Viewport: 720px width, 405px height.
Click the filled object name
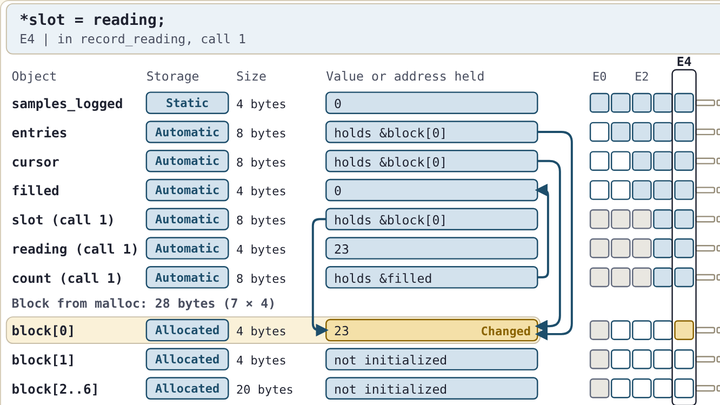pos(35,191)
